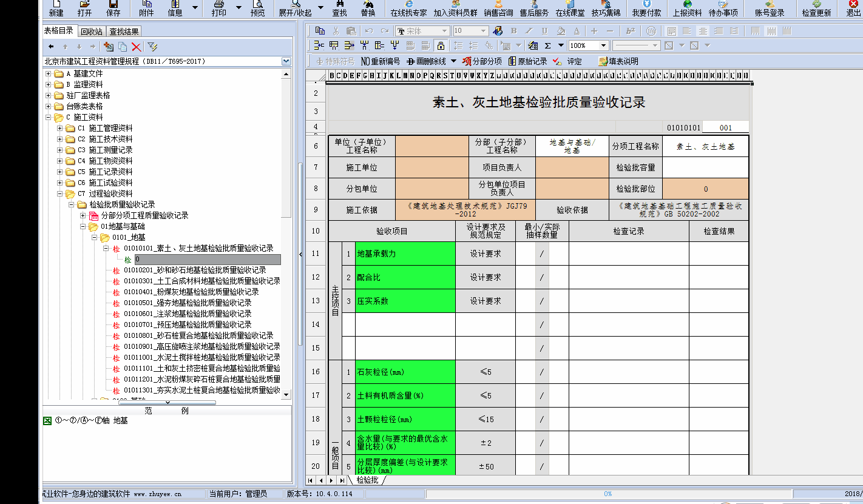The height and width of the screenshot is (504, 863).
Task: Click the Sigma sum icon
Action: (x=547, y=45)
